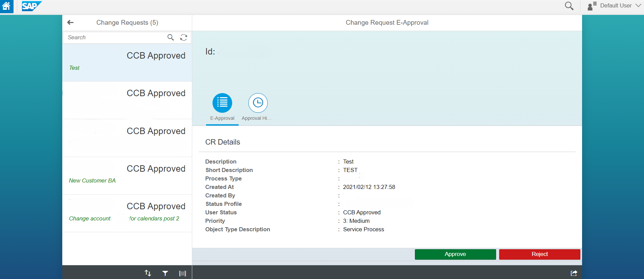Run search via list magnifier icon
Viewport: 644px width, 279px height.
[171, 37]
